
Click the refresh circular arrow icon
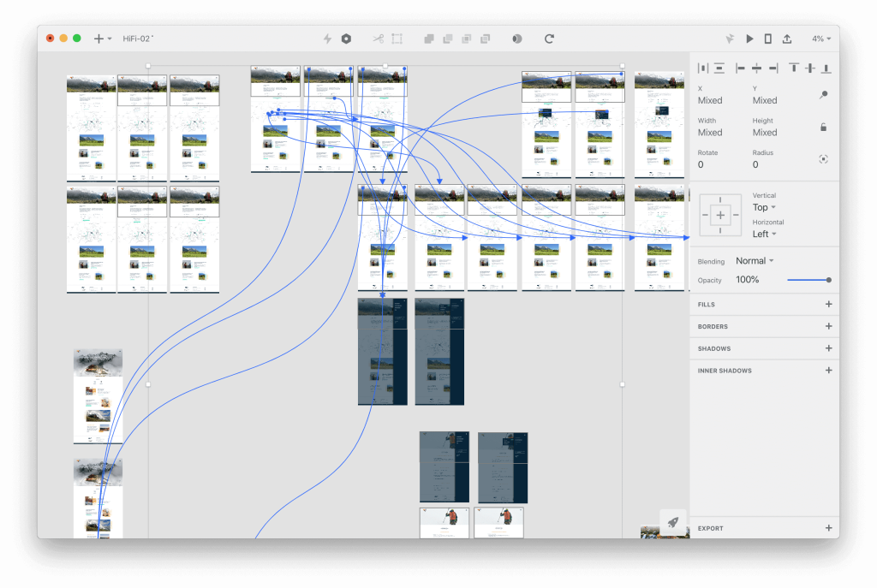click(x=549, y=39)
